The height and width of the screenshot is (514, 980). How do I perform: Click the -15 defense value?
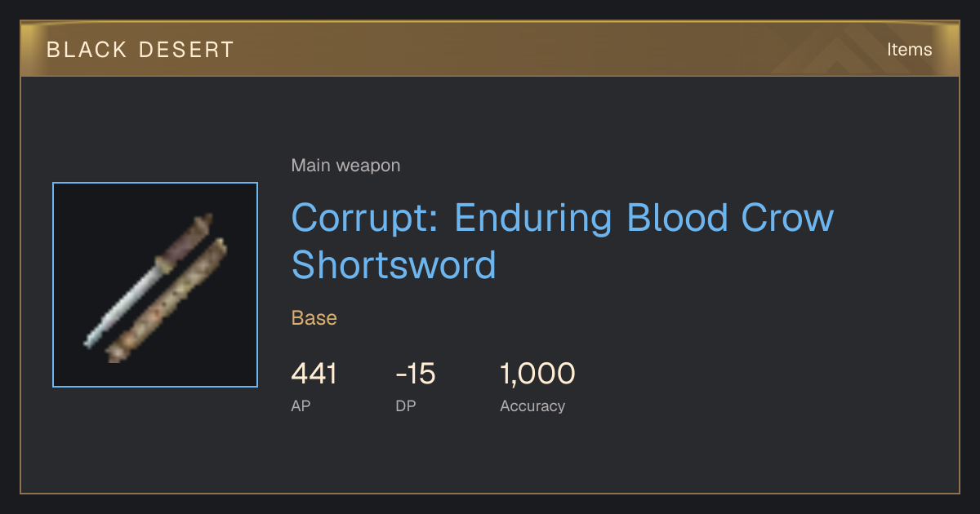tap(416, 374)
